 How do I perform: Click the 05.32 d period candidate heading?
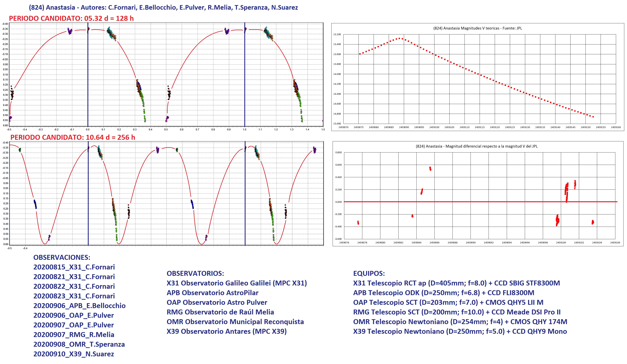pyautogui.click(x=71, y=18)
